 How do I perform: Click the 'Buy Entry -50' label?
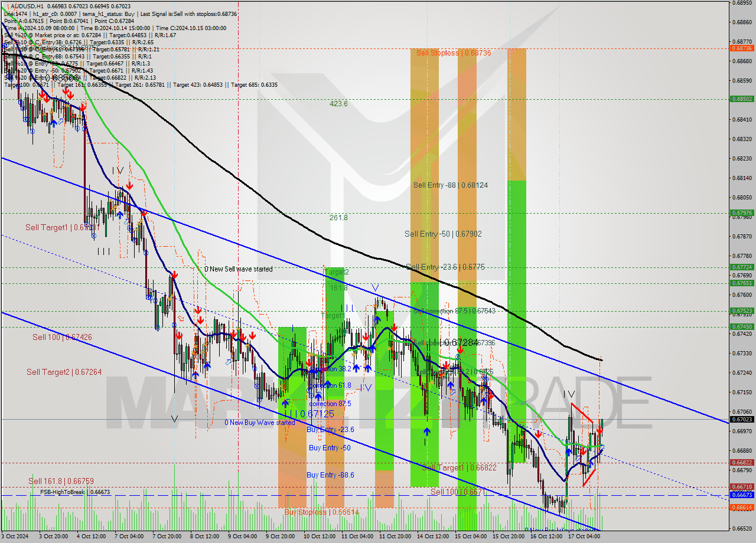pos(330,448)
